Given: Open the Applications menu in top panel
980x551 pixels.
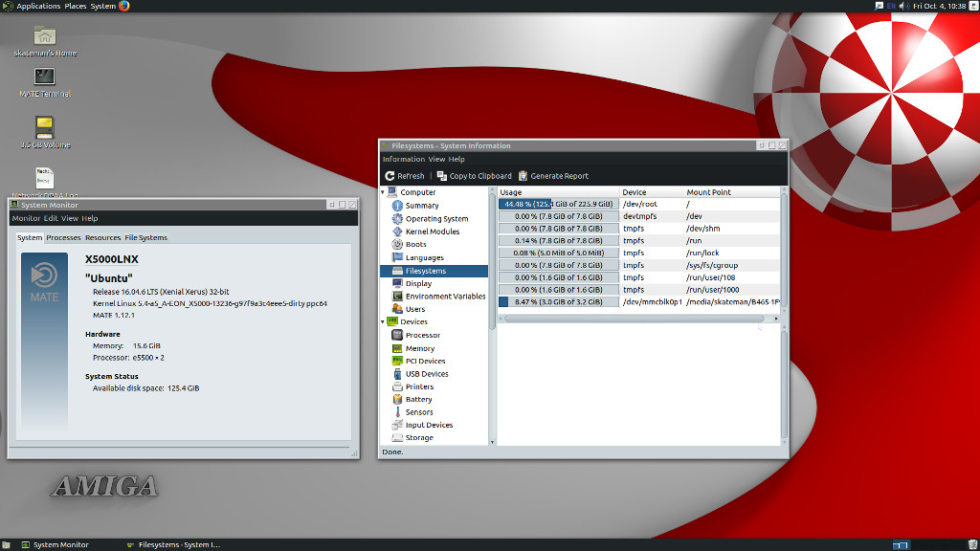Looking at the screenshot, I should tap(38, 7).
